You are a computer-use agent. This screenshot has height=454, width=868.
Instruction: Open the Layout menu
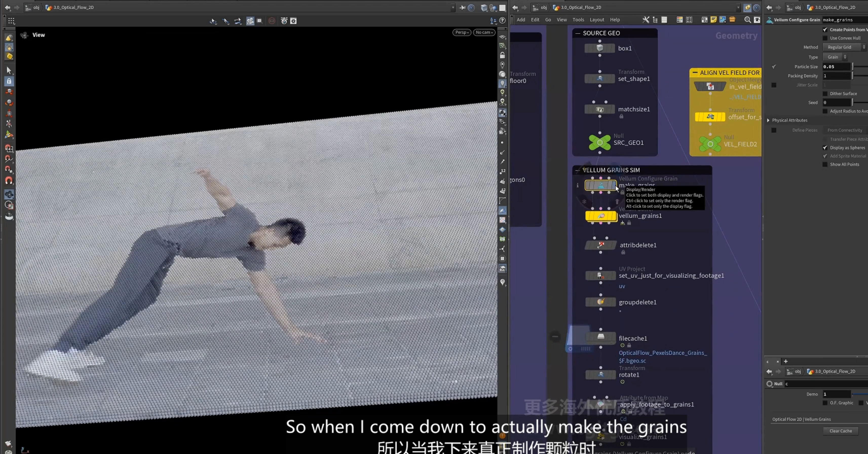click(x=597, y=20)
